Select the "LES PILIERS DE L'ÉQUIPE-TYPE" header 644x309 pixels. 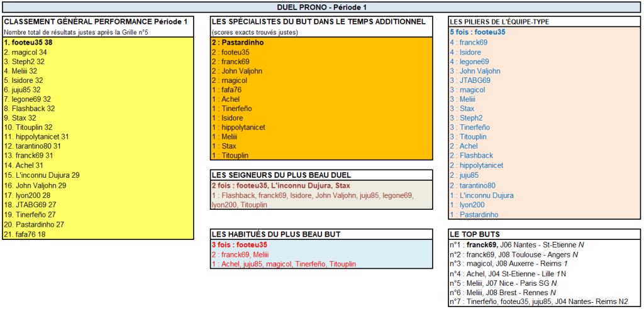(x=500, y=21)
